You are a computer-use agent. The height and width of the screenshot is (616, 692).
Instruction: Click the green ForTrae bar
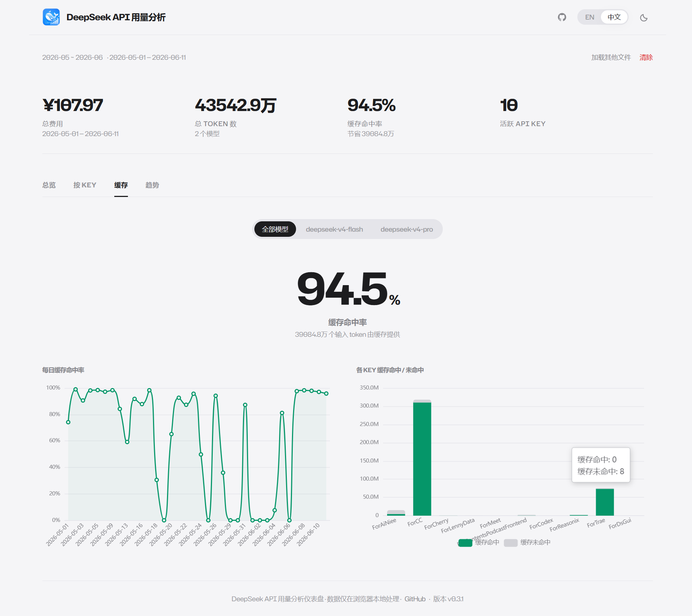tap(605, 502)
